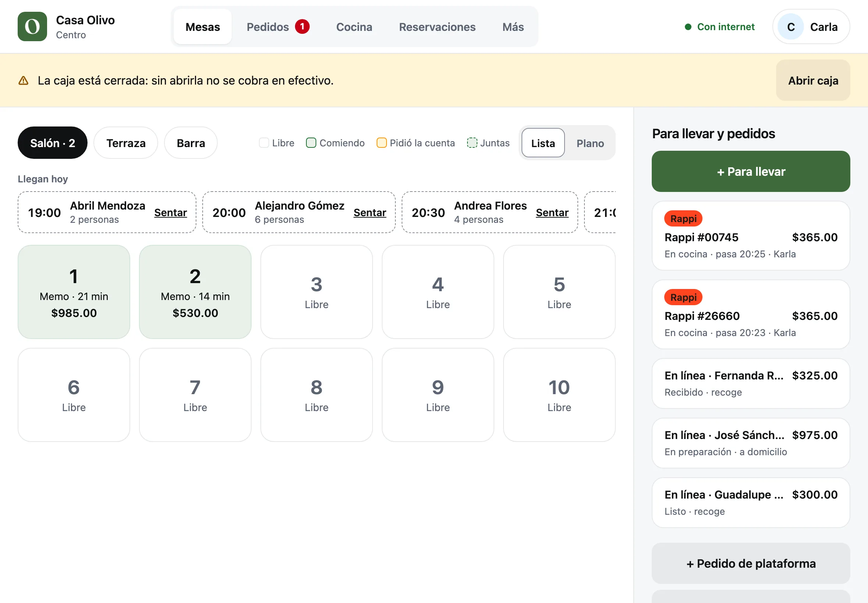
Task: Click the Libre legend swatch
Action: point(264,143)
